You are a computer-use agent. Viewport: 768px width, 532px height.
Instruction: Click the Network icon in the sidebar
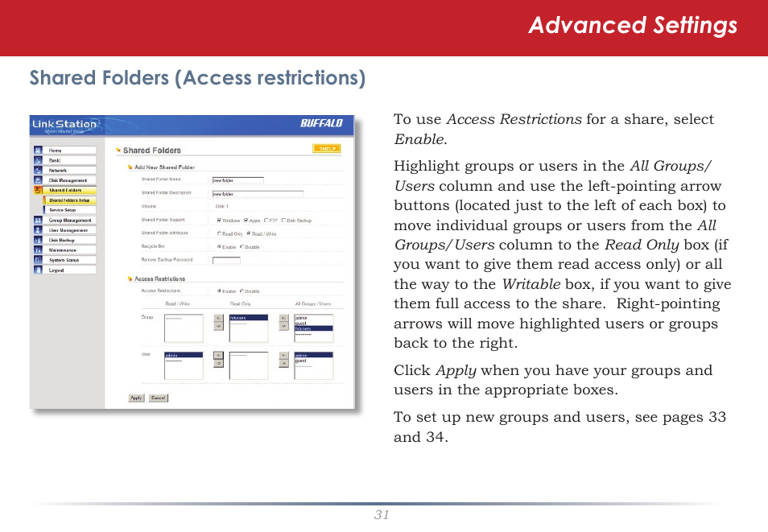tap(38, 170)
